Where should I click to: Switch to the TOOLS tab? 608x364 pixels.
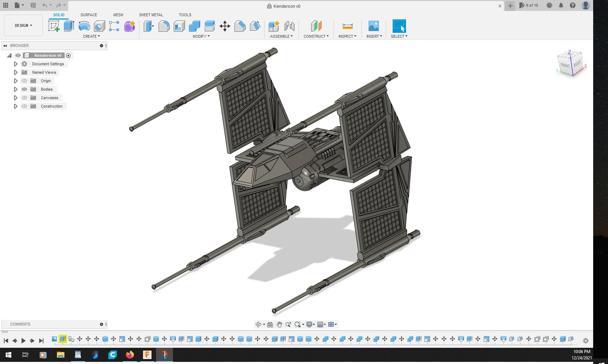click(185, 15)
